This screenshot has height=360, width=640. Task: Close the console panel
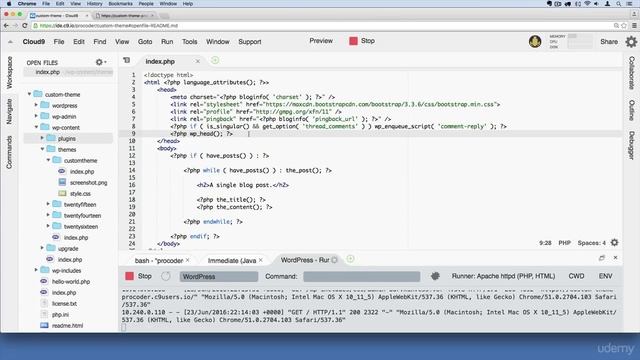(615, 258)
